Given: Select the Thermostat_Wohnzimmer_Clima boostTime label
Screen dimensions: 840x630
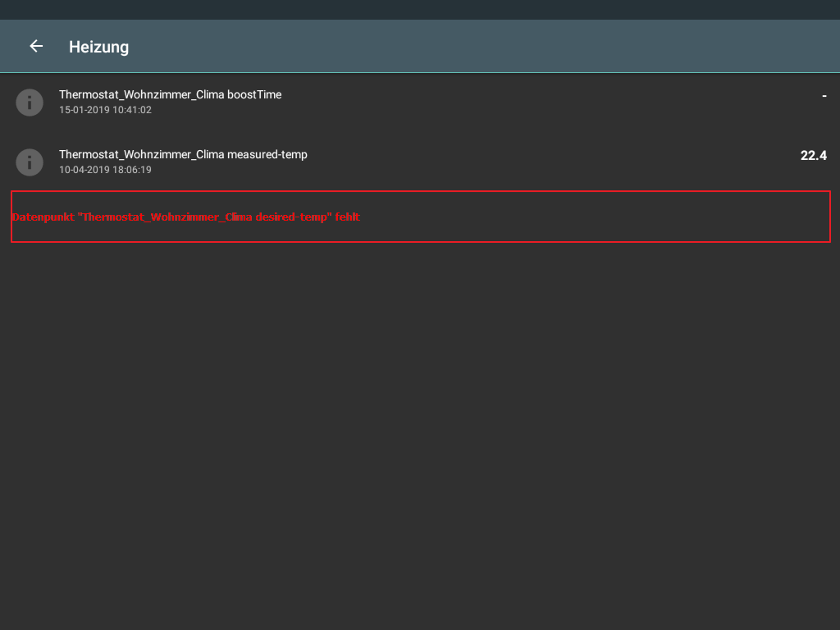Looking at the screenshot, I should click(x=170, y=95).
